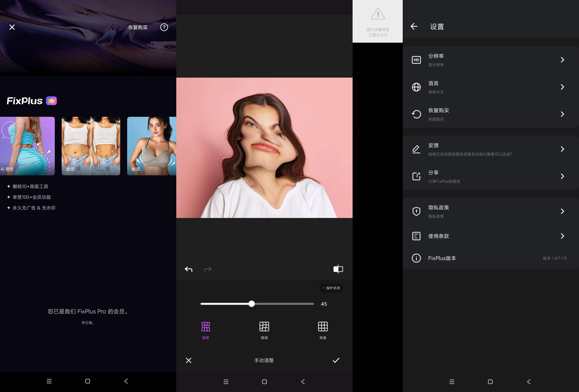Adjust the strength slider showing 45
Viewport: 579px width, 392px height.
click(257, 304)
